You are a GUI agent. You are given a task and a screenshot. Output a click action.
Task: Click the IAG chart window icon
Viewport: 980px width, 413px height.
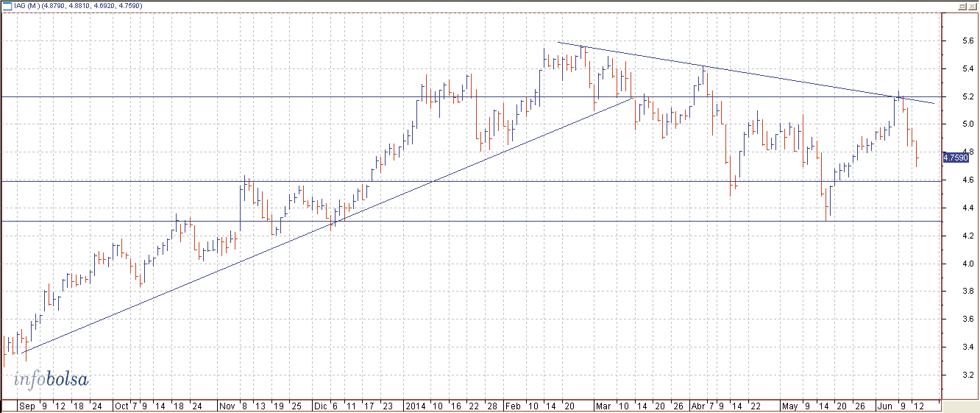click(x=6, y=6)
